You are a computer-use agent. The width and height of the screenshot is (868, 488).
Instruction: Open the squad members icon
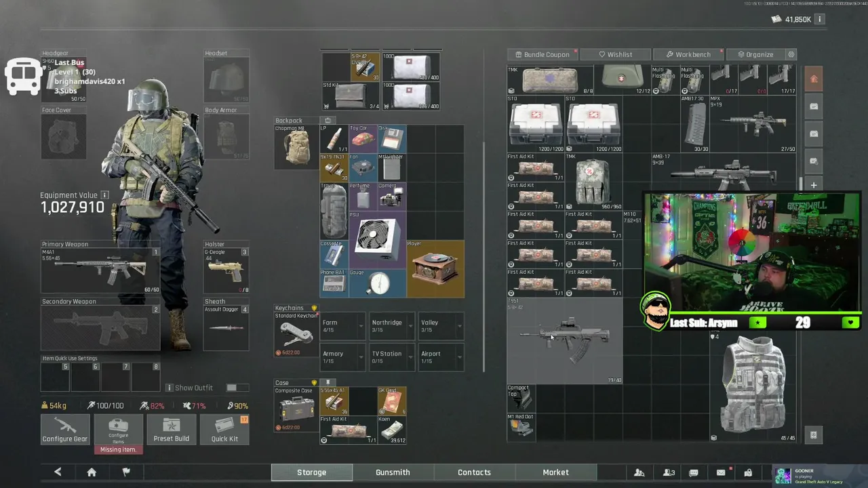[x=639, y=472]
